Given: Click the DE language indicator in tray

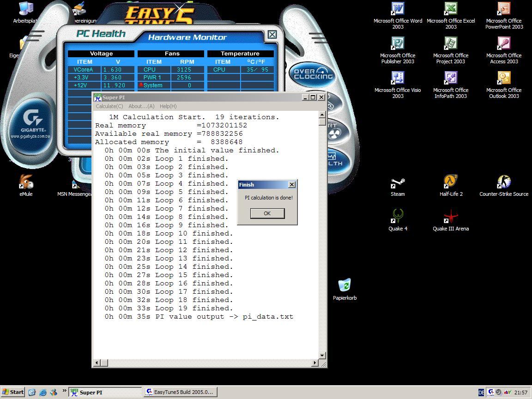Looking at the screenshot, I should (x=481, y=393).
